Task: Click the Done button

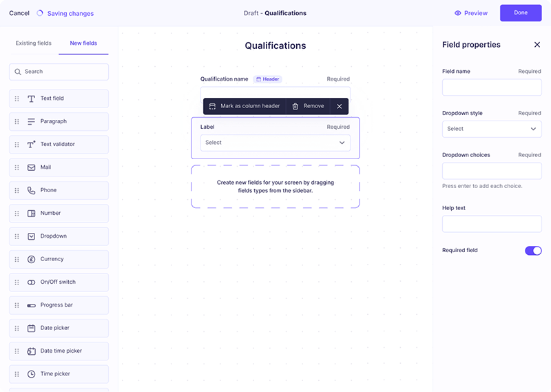Action: pyautogui.click(x=521, y=13)
